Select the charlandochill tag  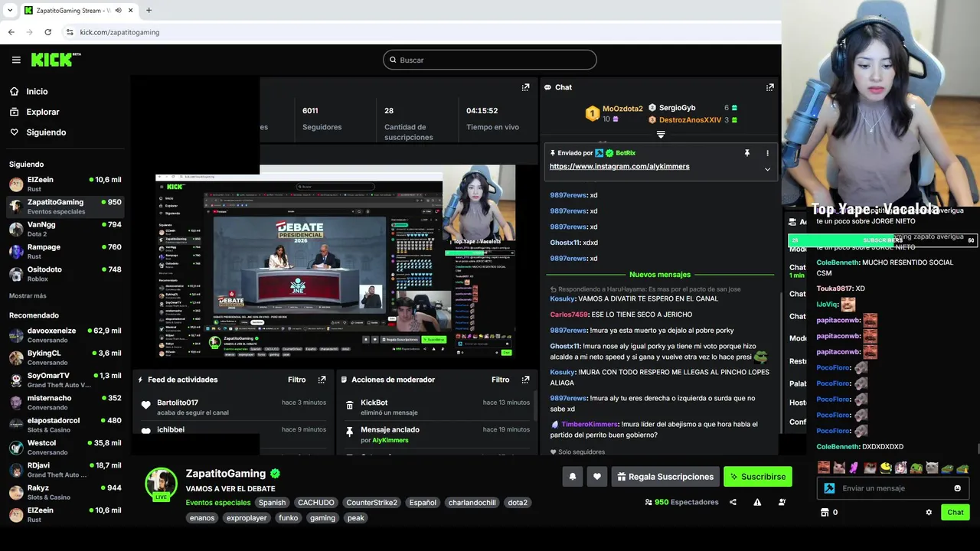tap(472, 503)
